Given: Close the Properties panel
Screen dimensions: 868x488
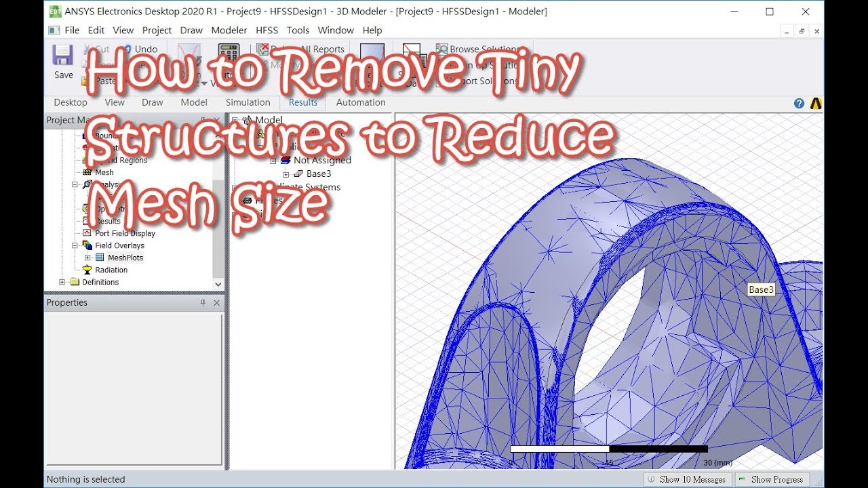Looking at the screenshot, I should pyautogui.click(x=217, y=303).
